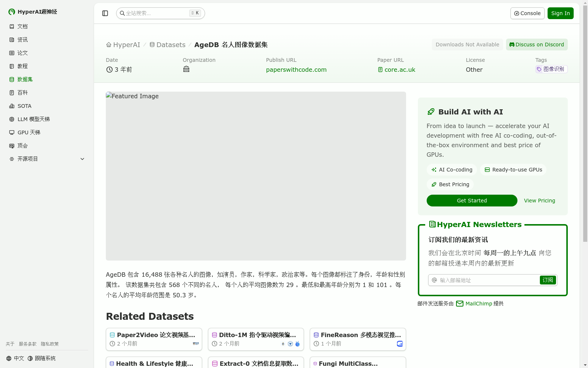Click the GPU 天梯 monitor icon

12,132
